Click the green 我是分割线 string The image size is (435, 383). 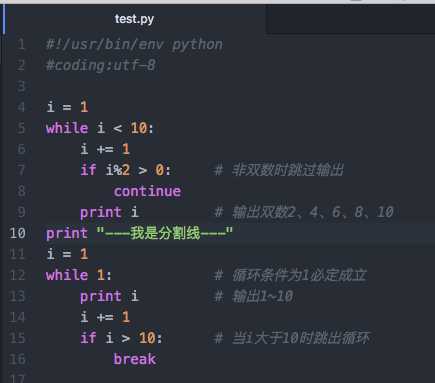point(164,233)
